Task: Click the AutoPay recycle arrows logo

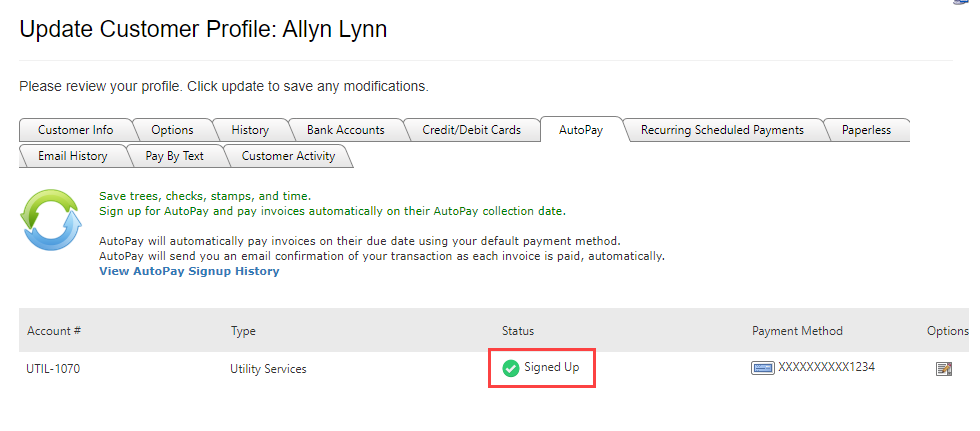Action: point(51,220)
